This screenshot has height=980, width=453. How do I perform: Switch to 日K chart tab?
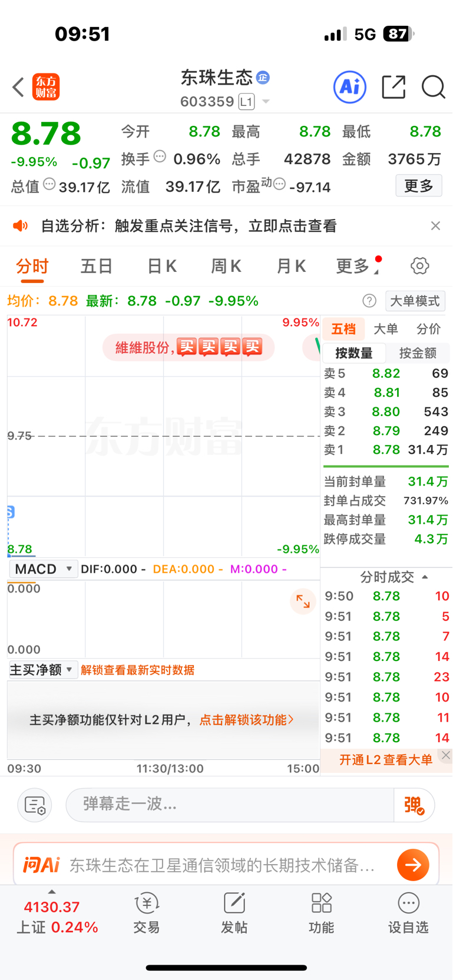[162, 266]
